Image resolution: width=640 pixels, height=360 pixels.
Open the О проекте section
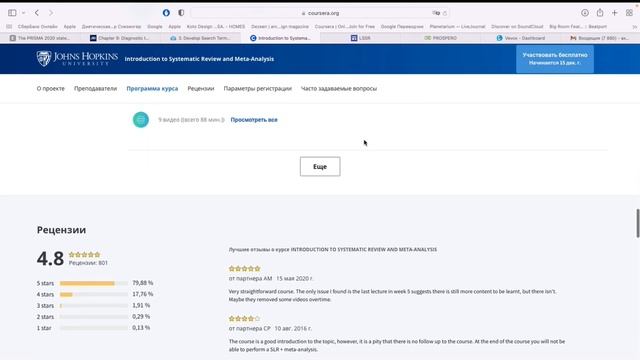51,89
